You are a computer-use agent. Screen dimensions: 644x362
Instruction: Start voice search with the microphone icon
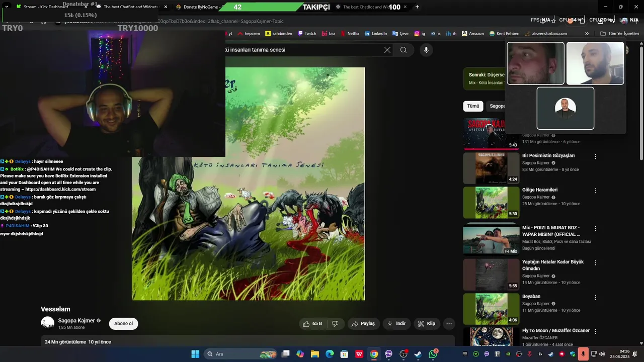[x=426, y=50]
